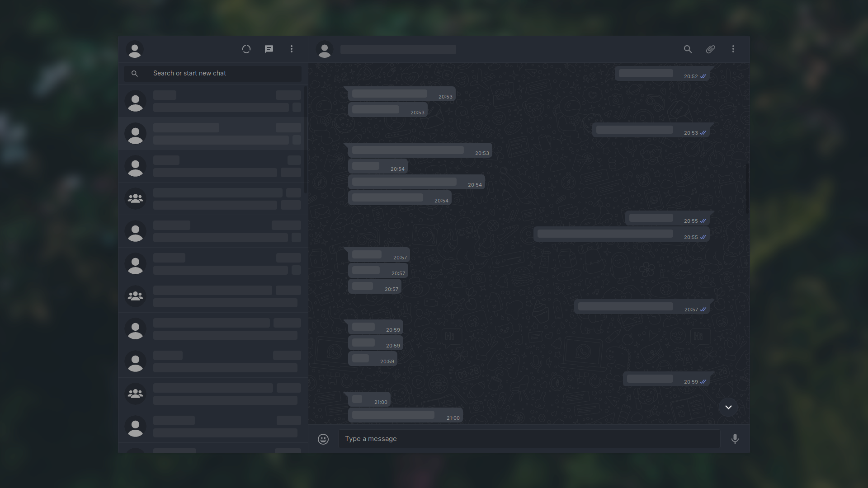The image size is (868, 488).
Task: Click the contact profile avatar icon
Action: point(325,49)
